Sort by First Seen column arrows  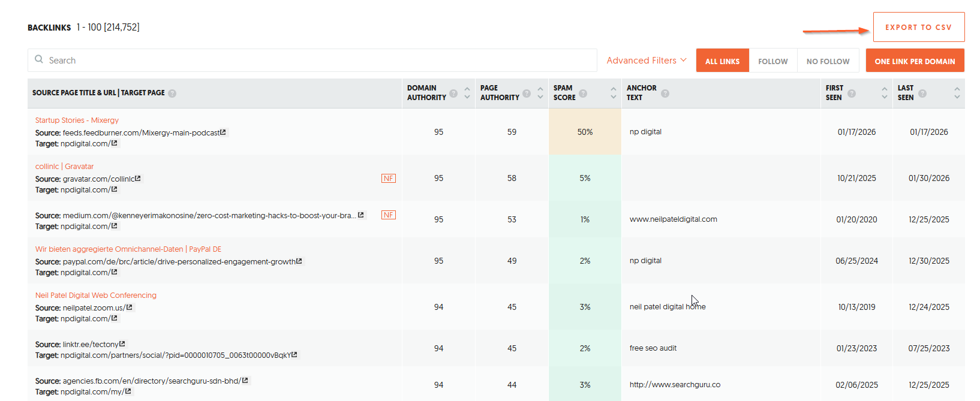pos(885,93)
